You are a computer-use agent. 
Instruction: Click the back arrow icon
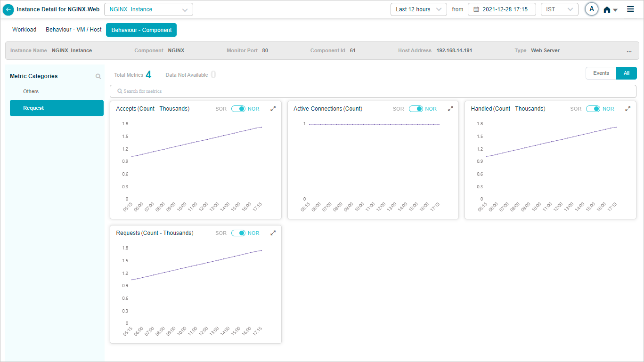(x=8, y=9)
